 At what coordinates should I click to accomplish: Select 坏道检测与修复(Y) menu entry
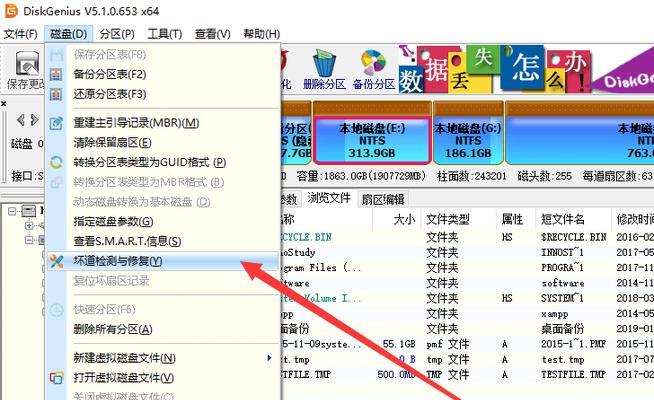(x=163, y=261)
